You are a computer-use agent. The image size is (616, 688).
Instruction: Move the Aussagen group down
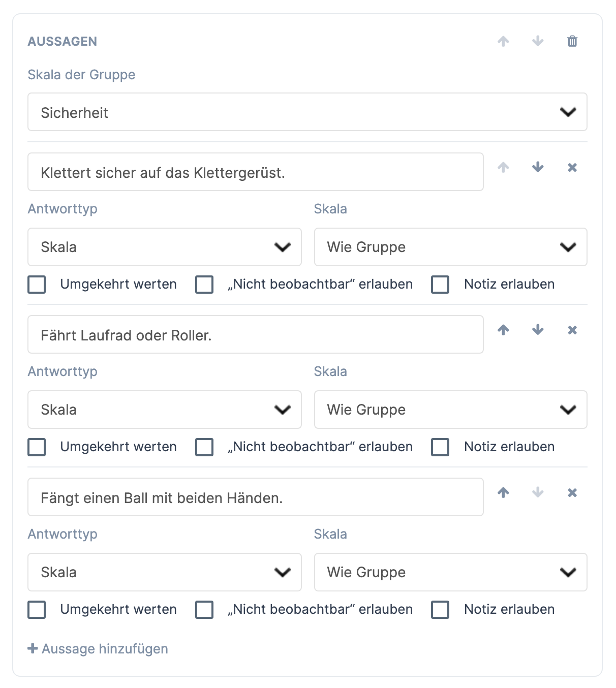pyautogui.click(x=538, y=41)
